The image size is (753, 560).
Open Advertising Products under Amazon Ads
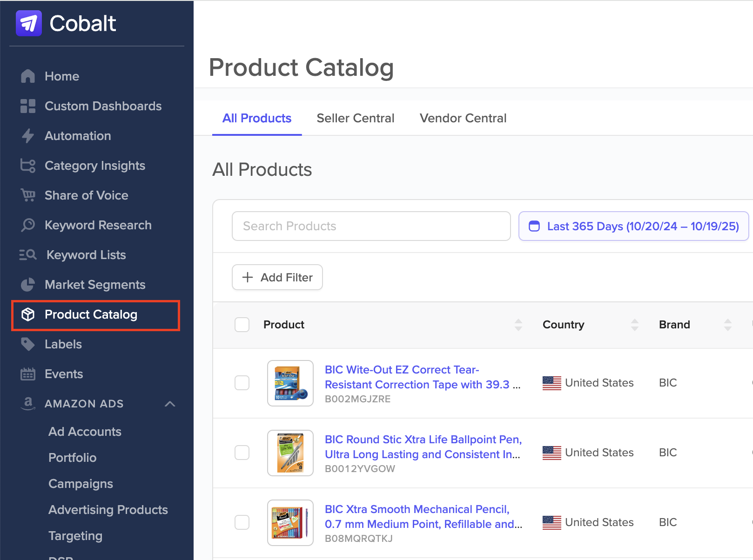pos(108,510)
